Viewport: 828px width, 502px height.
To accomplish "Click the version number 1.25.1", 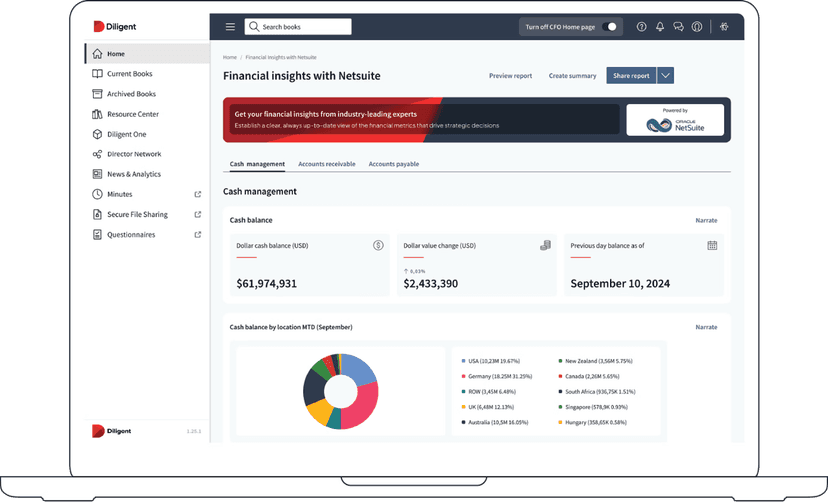I will 194,431.
